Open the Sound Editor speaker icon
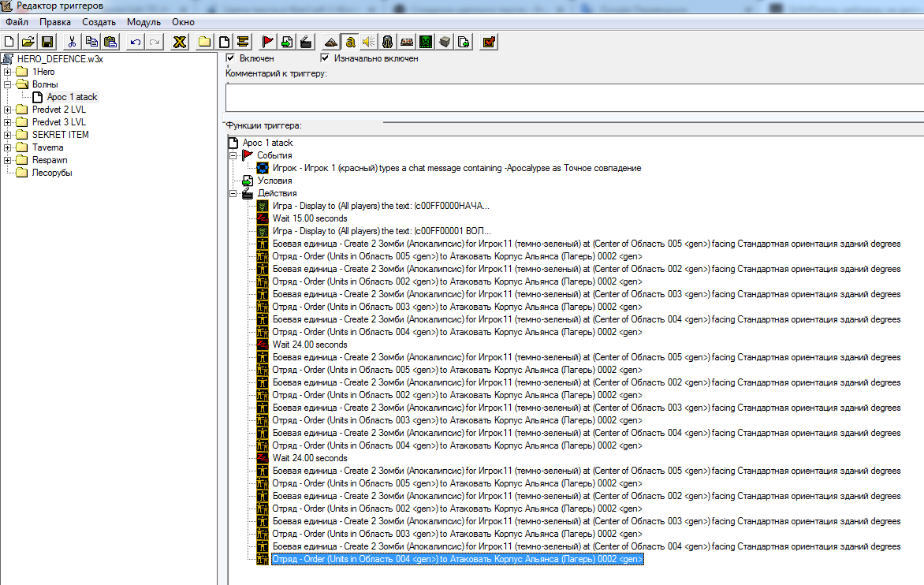Image resolution: width=924 pixels, height=585 pixels. coord(369,41)
